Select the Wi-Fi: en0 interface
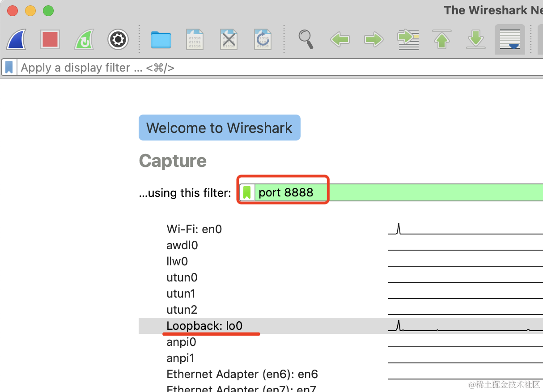Viewport: 543px width, 392px height. [x=194, y=229]
